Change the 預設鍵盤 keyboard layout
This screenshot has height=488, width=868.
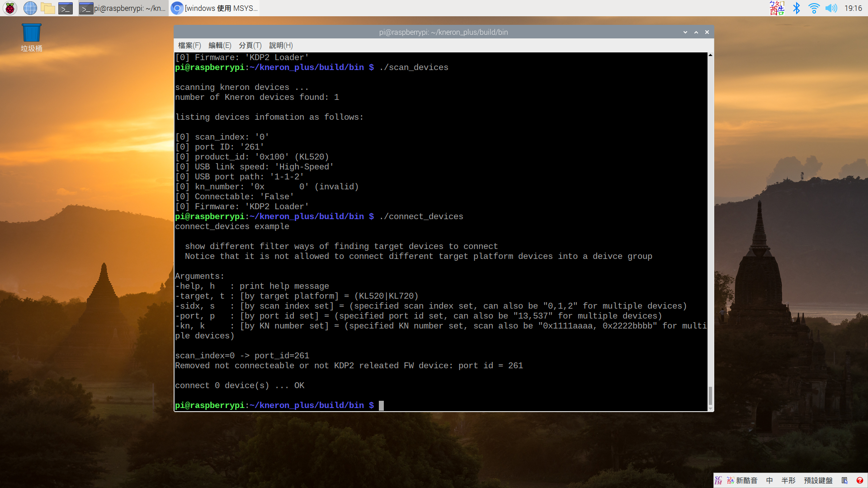[x=818, y=480]
